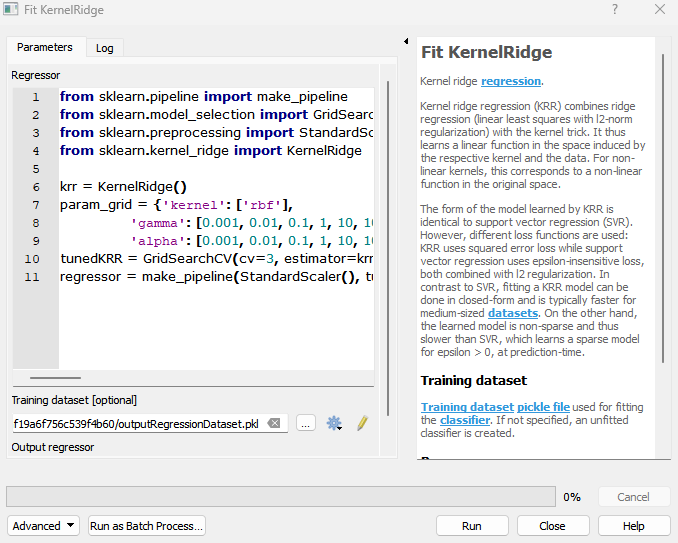Click the 'gamma' parameter line

(x=252, y=223)
